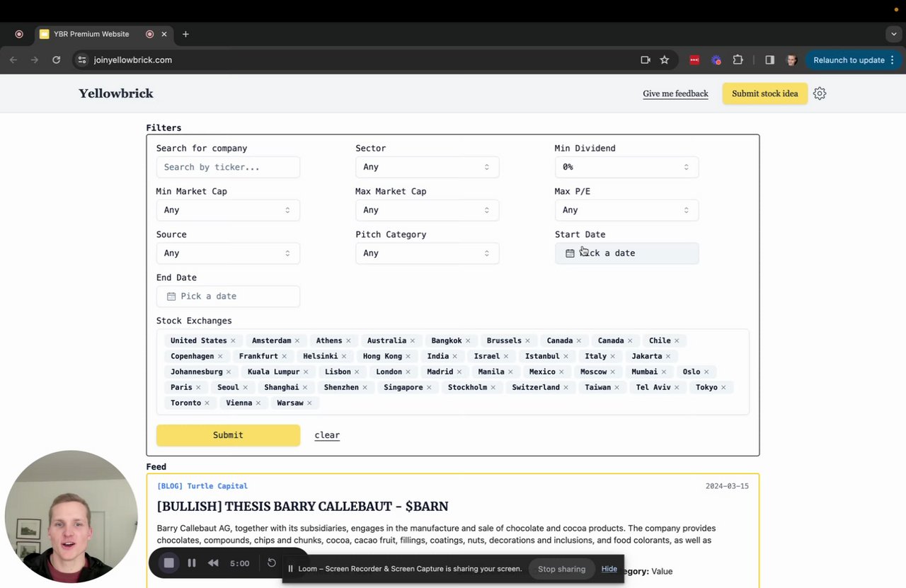Remove the United States exchange chip
Screen dimensions: 906x588
(x=233, y=341)
